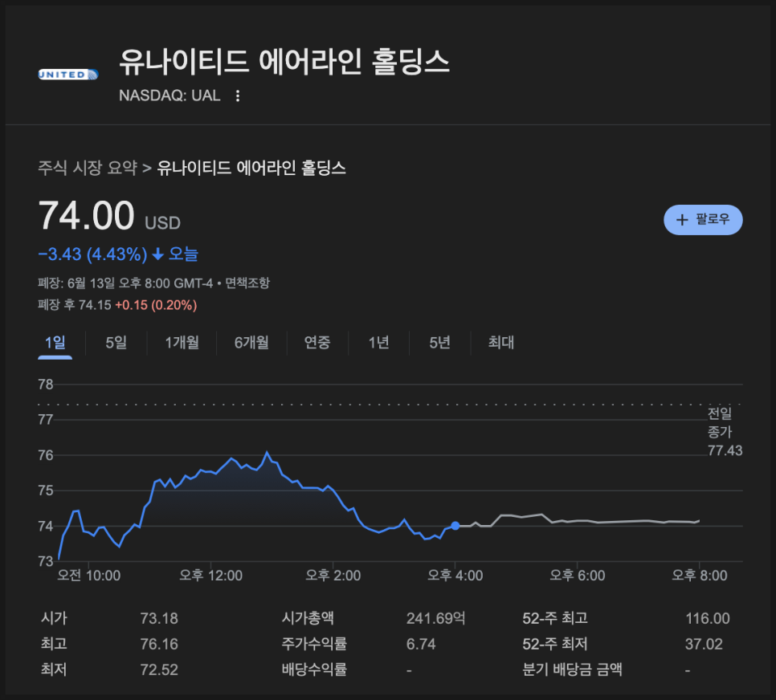Switch to the 5일 tab
The height and width of the screenshot is (700, 776).
click(116, 342)
